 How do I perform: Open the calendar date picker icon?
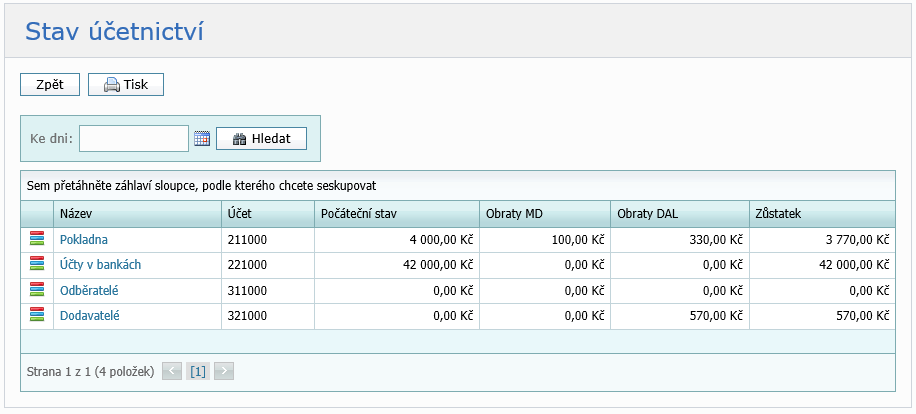[202, 139]
